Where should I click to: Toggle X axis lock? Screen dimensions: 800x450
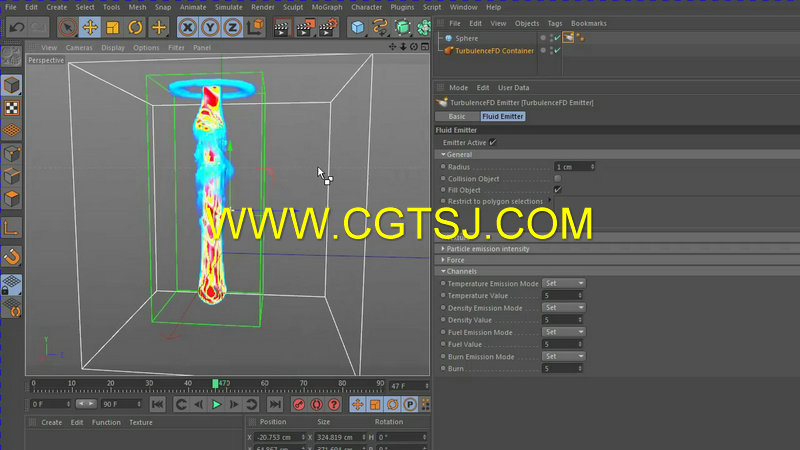tap(188, 27)
